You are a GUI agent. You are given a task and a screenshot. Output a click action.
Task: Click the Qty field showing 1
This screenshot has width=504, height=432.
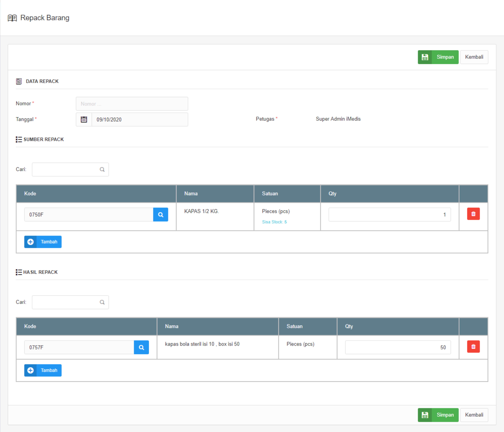coord(389,215)
